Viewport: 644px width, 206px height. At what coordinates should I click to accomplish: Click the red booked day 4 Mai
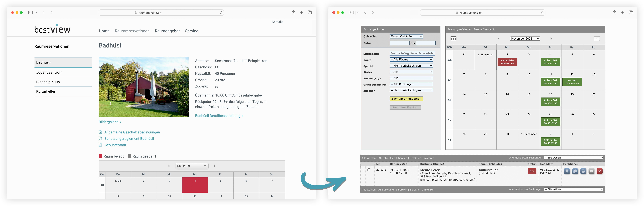click(195, 185)
